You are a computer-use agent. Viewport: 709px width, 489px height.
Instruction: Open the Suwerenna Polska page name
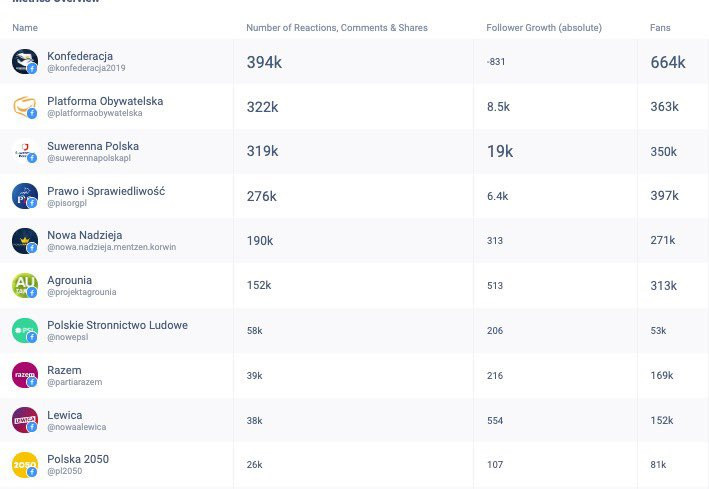point(93,146)
